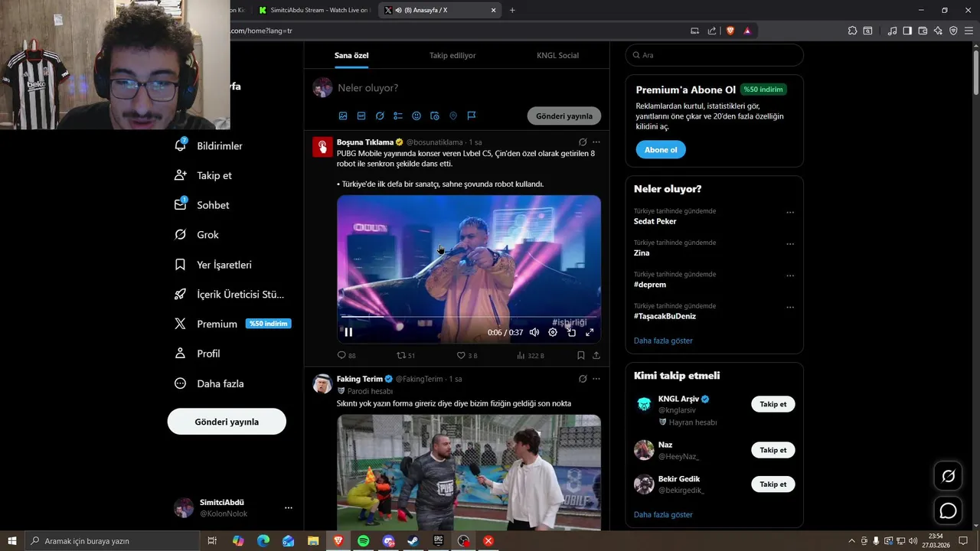This screenshot has height=551, width=980.
Task: Switch to Takip ediliyor tab
Action: [x=452, y=56]
